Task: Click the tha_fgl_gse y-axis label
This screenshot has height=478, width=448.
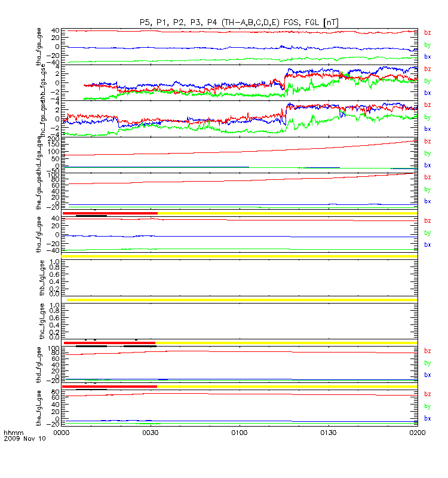Action: click(39, 235)
